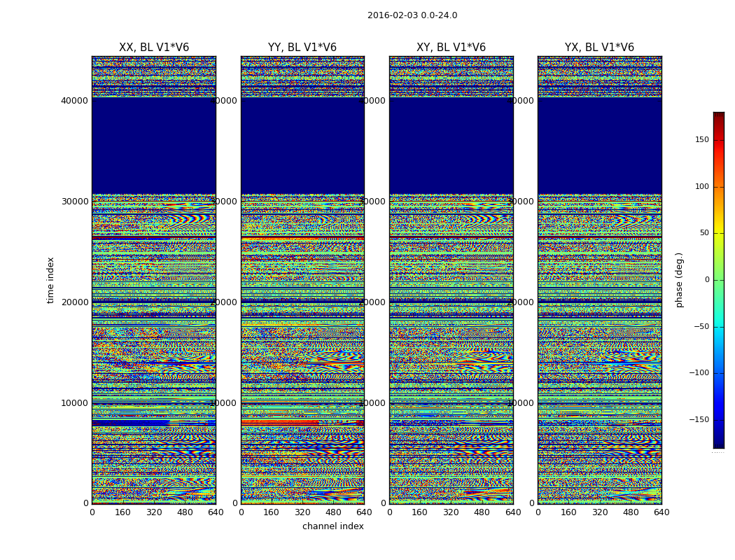
Task: Pick the green zero-phase area of the colorbar
Action: click(718, 280)
